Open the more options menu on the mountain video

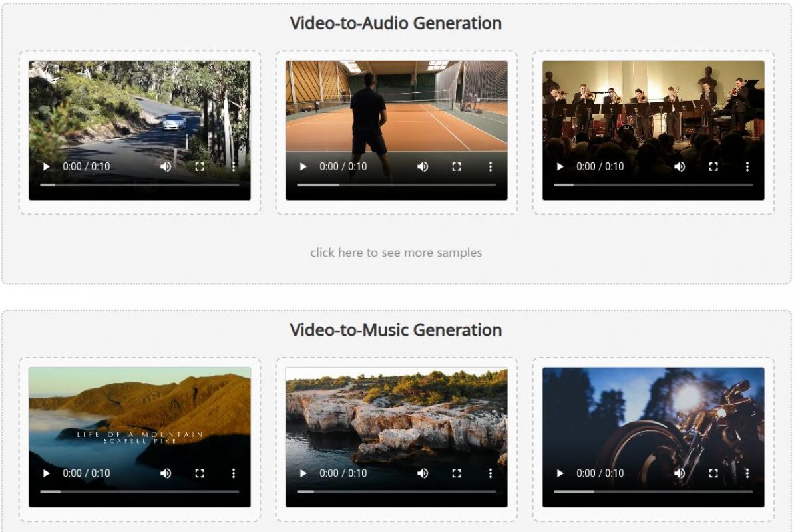coord(234,474)
